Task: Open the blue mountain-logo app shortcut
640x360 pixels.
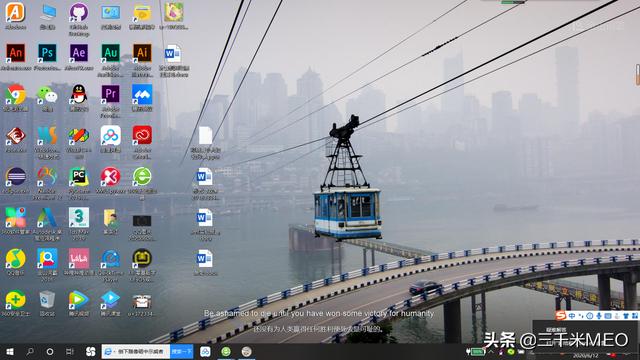Action: click(x=142, y=94)
